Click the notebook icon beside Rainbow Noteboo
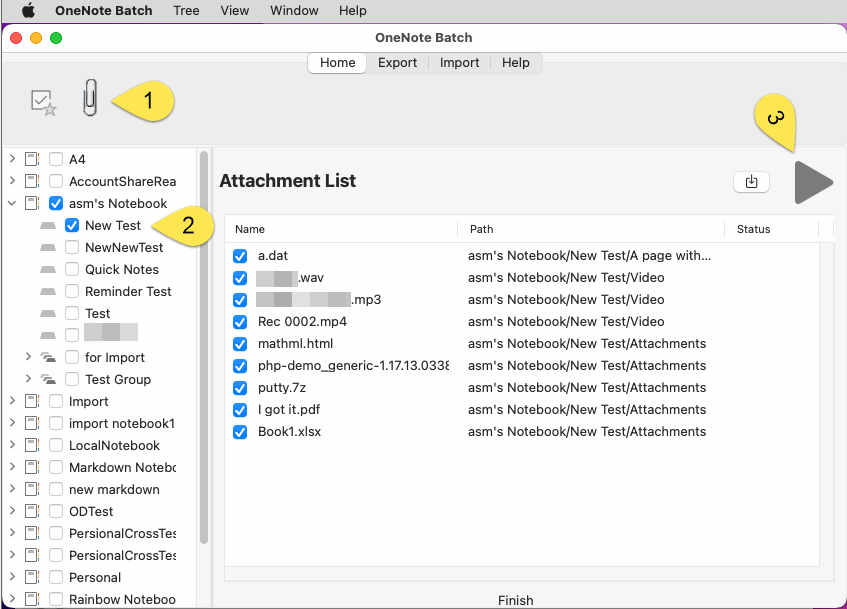 [32, 599]
